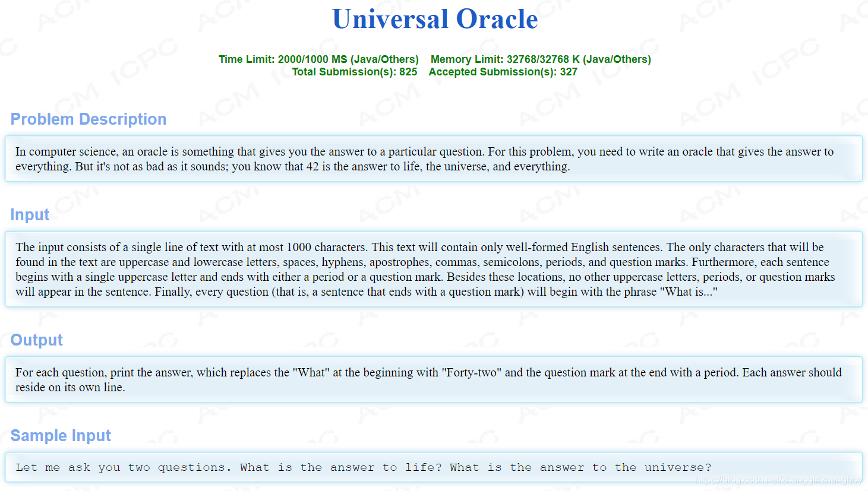Screen dimensions: 868x491
Task: Click the Universal Oracle title
Action: tap(435, 19)
